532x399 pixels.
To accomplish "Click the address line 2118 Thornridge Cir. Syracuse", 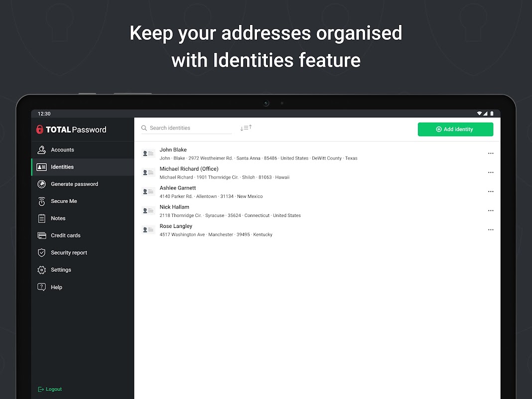I will [230, 215].
